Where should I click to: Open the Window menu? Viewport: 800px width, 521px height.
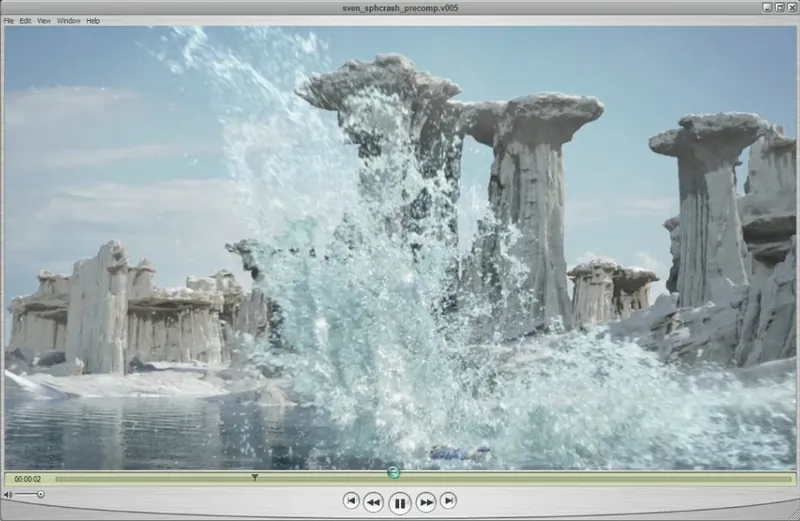tap(68, 21)
